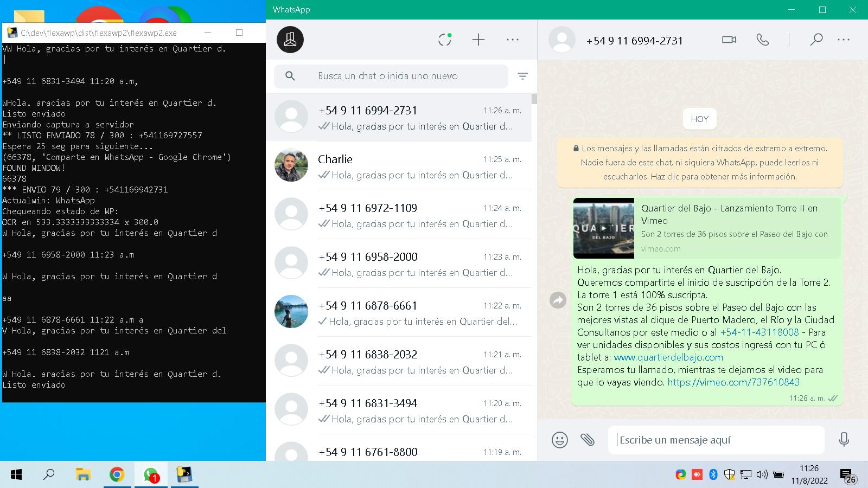Viewport: 868px width, 488px height.
Task: Open chat with +54 9 11 6878-6661
Action: 399,312
